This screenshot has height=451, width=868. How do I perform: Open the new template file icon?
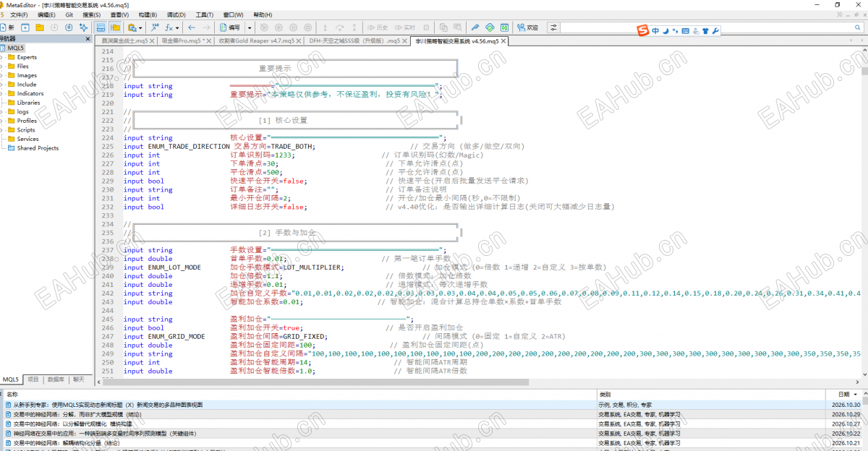25,27
